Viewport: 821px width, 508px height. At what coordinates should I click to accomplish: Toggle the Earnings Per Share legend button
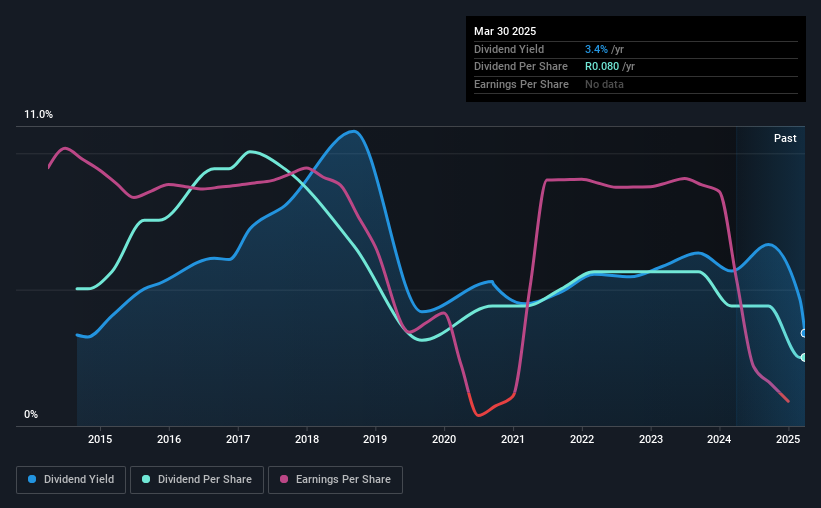coord(335,480)
